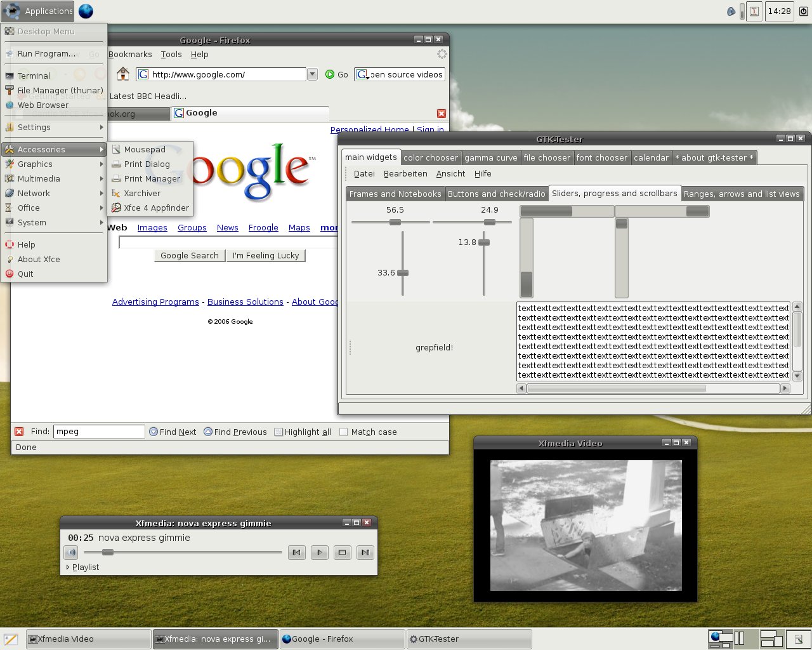Close the Find bar with red X icon
The height and width of the screenshot is (650, 812).
[19, 432]
